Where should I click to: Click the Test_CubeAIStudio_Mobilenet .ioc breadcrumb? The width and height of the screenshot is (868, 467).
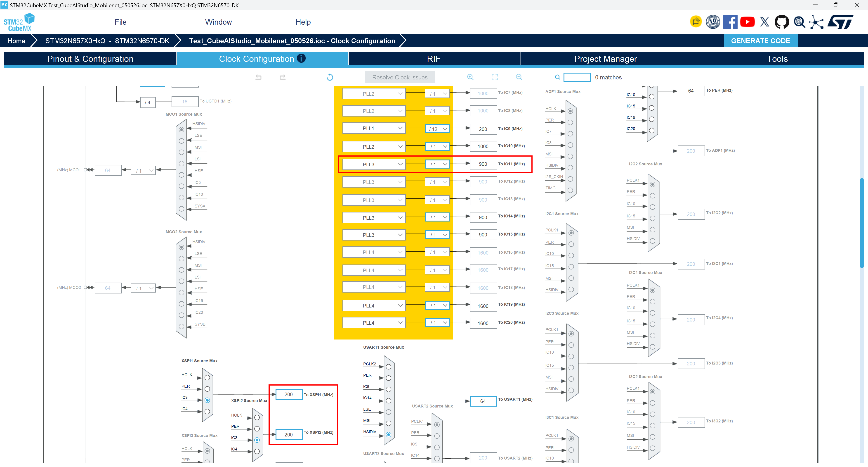click(x=292, y=41)
